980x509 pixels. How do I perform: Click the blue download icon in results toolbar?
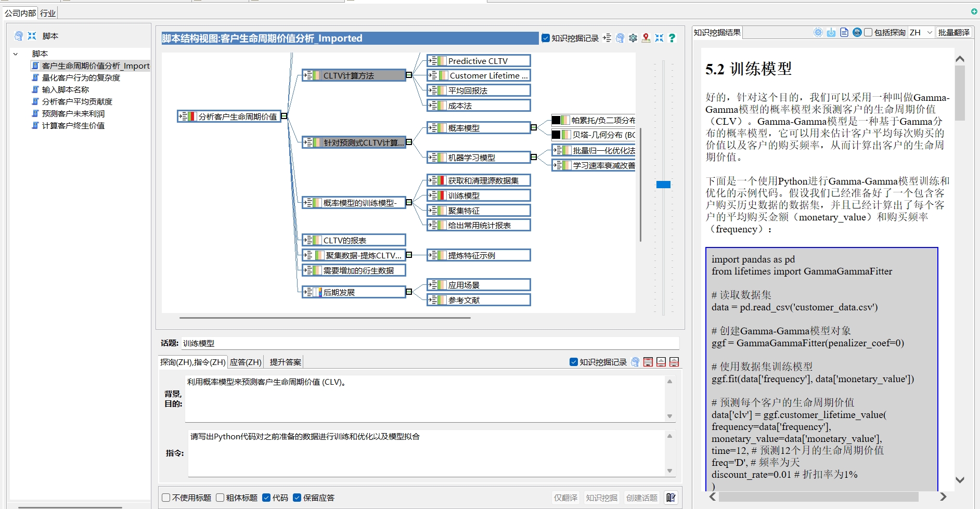(831, 32)
